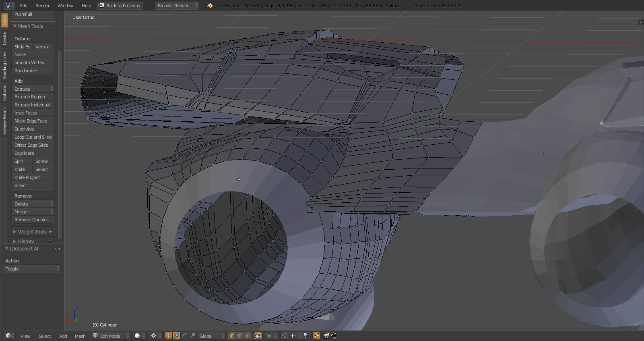Toggle the 3D manipulator widget
This screenshot has width=644, height=341.
168,336
